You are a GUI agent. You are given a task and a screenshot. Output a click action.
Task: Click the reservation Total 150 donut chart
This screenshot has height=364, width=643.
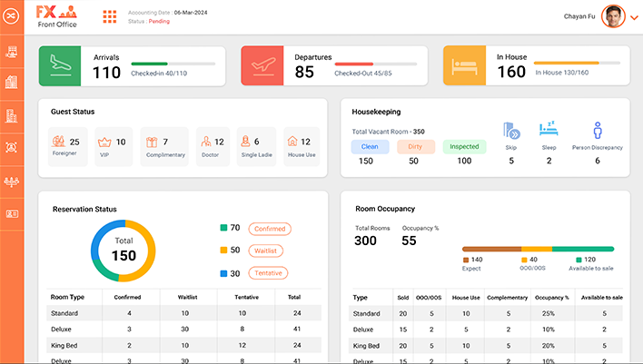124,251
